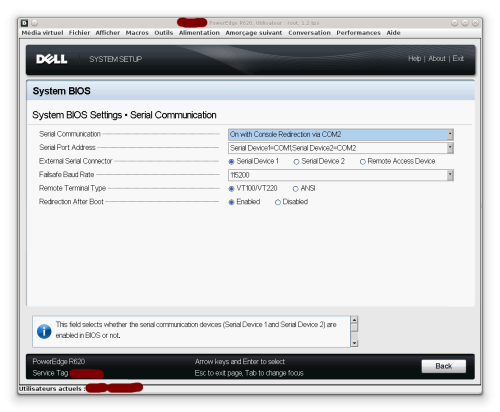Click the Dell logo in the header

(52, 59)
